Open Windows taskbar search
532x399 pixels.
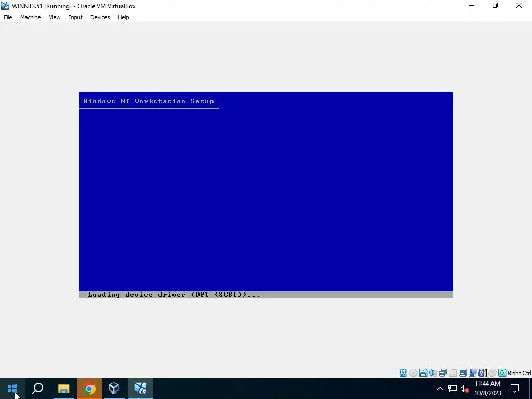coord(37,389)
